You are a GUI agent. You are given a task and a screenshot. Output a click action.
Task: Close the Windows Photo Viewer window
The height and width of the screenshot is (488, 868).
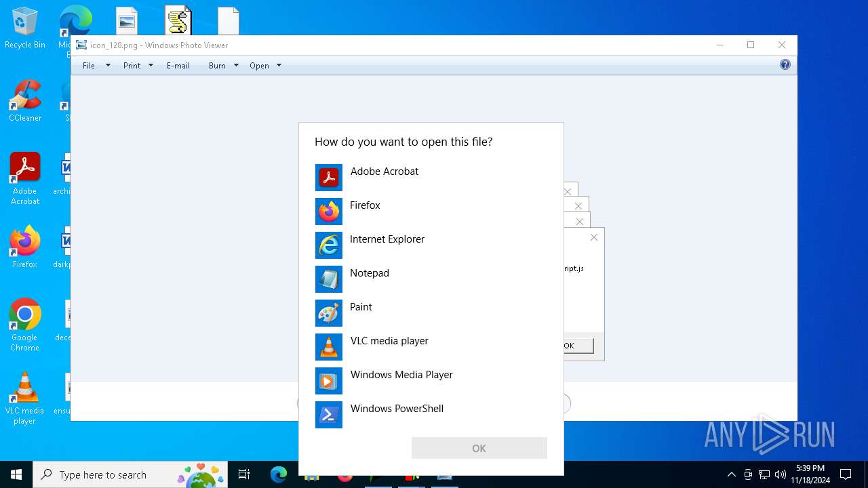tap(782, 45)
